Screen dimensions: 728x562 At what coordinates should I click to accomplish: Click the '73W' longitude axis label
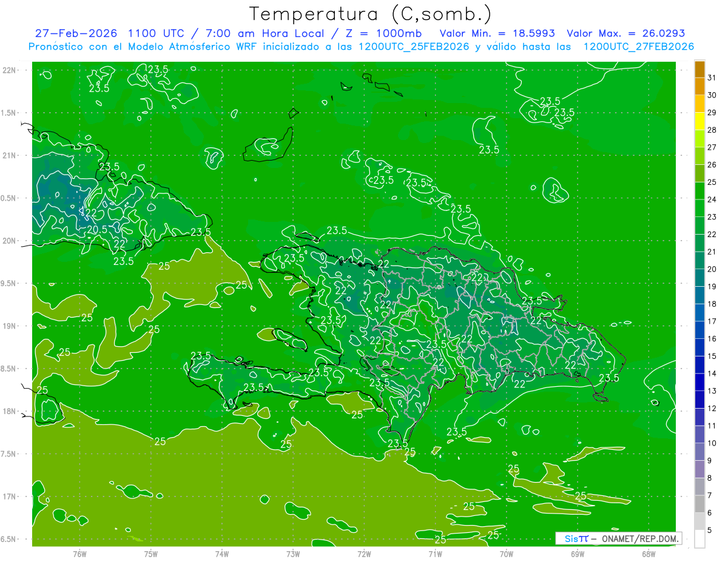293,554
